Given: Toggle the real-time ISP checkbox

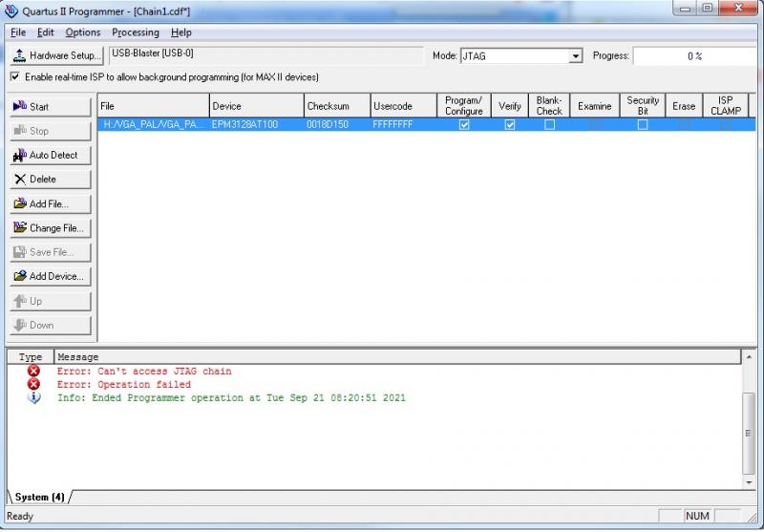Looking at the screenshot, I should pos(15,76).
